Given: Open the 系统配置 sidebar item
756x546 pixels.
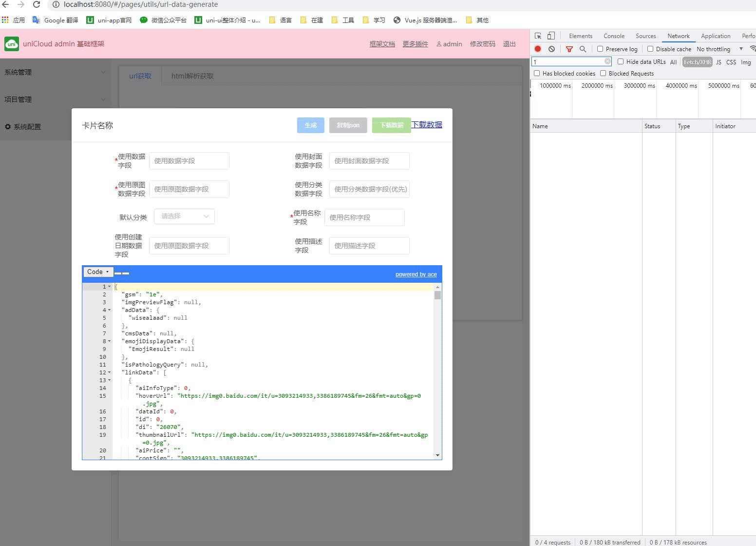Looking at the screenshot, I should [x=56, y=127].
